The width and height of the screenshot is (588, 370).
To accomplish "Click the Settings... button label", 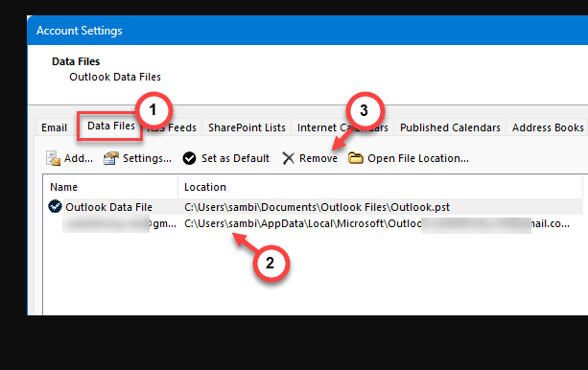I will point(147,158).
